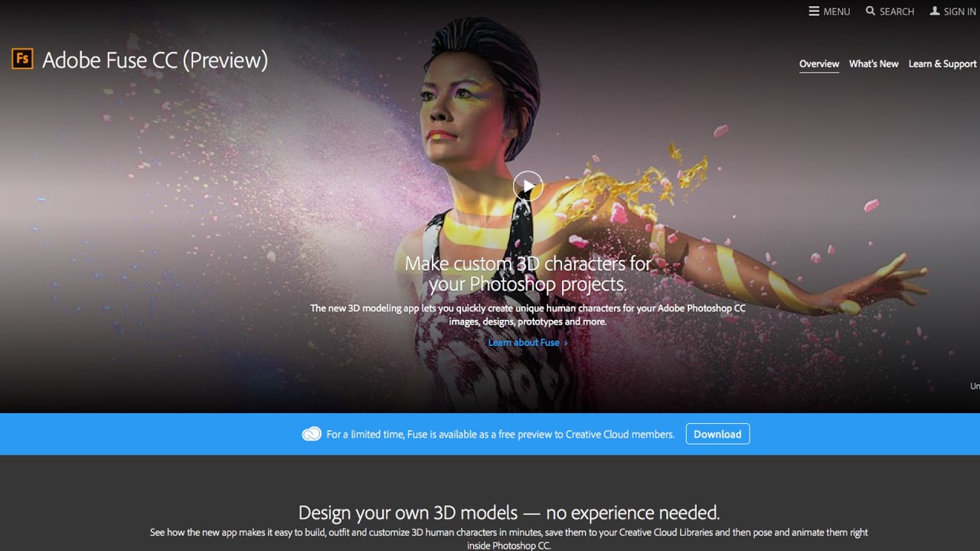Open the Learn & Support section
This screenshot has width=980, height=551.
(942, 64)
